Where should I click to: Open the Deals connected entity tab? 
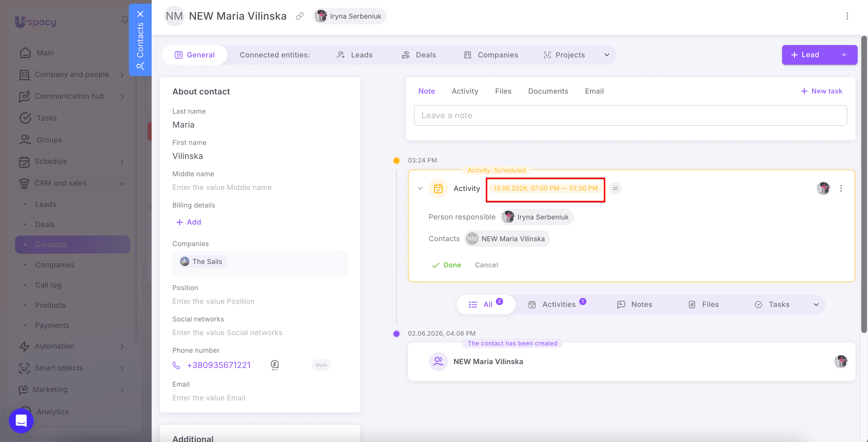pos(418,55)
